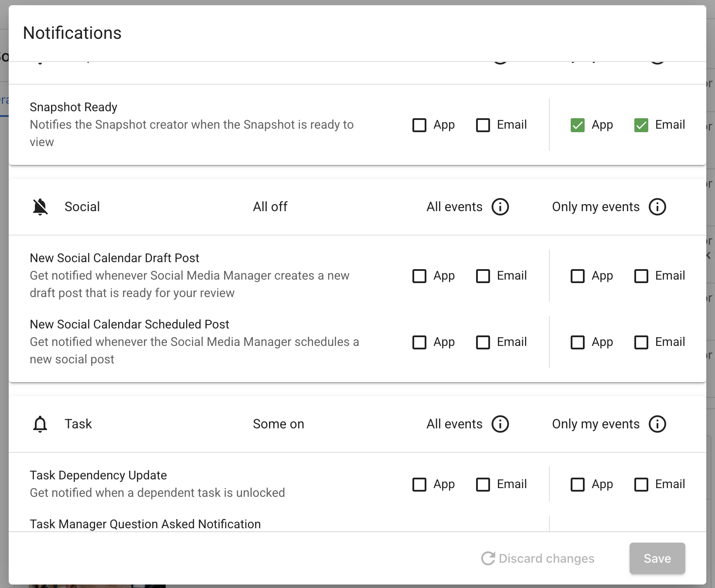Click the Snapshot Ready title

pos(73,107)
